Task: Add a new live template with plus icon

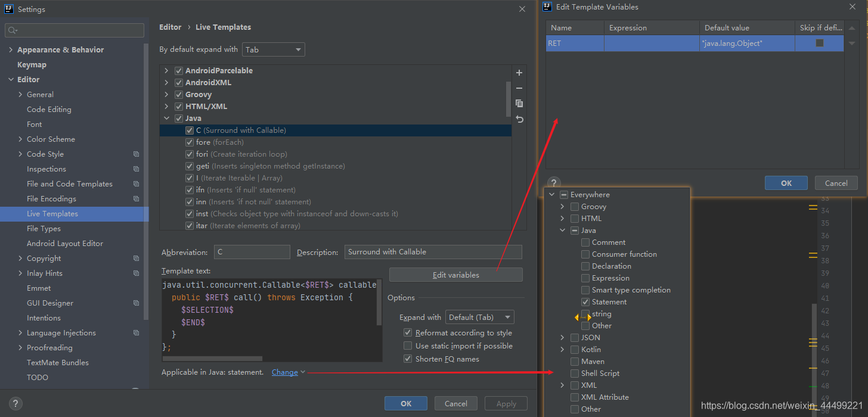Action: (x=519, y=73)
